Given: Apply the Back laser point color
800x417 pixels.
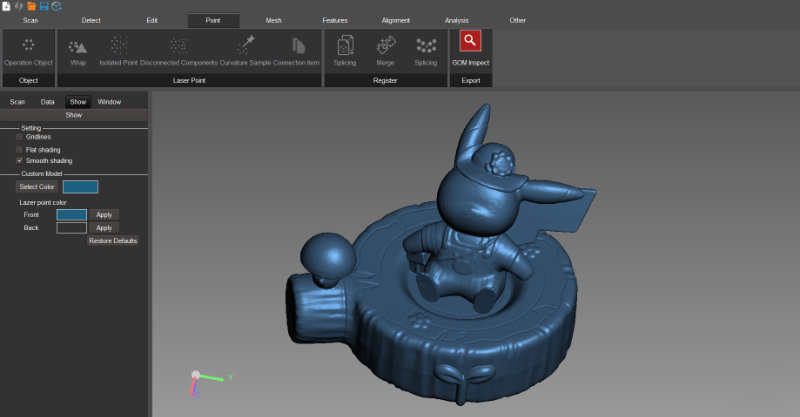Looking at the screenshot, I should [x=104, y=228].
